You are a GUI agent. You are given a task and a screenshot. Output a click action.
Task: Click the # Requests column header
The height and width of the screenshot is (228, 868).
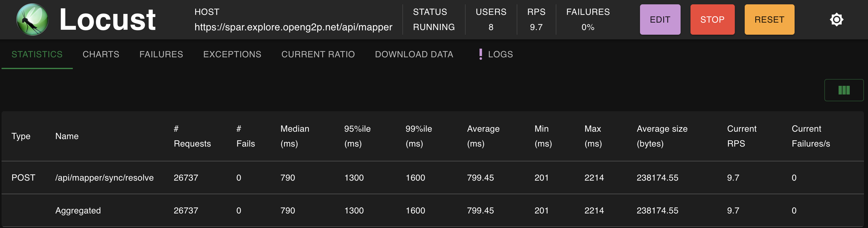(x=192, y=136)
